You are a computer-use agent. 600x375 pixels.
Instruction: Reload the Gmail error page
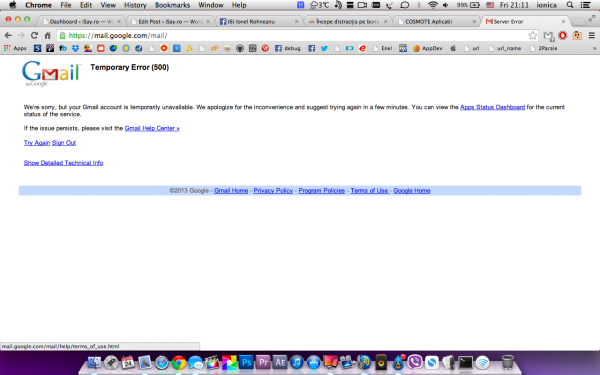coord(34,36)
